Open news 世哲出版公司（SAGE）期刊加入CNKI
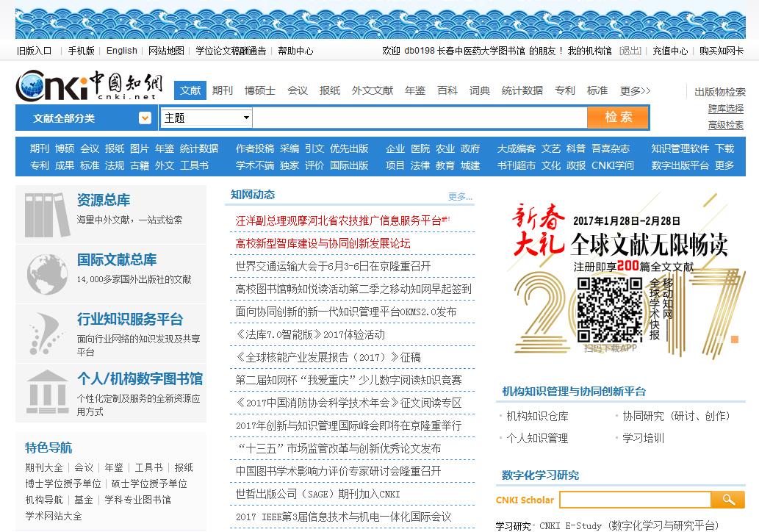This screenshot has width=759, height=532. (317, 495)
